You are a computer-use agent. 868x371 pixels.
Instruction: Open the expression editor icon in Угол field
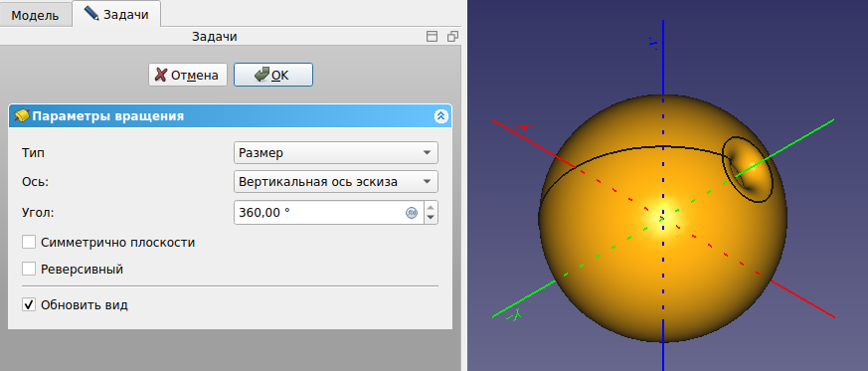[412, 213]
